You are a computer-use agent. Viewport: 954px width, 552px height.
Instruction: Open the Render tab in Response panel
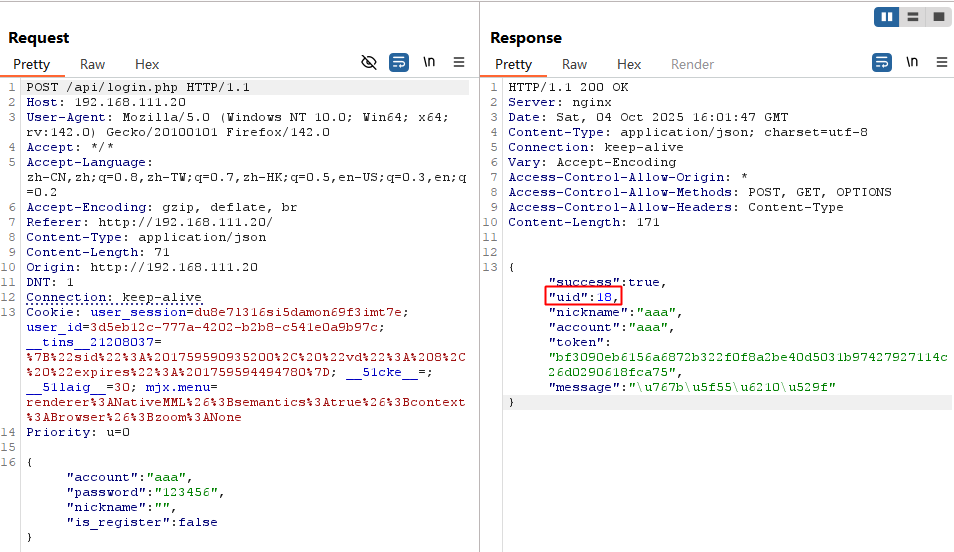pos(692,64)
